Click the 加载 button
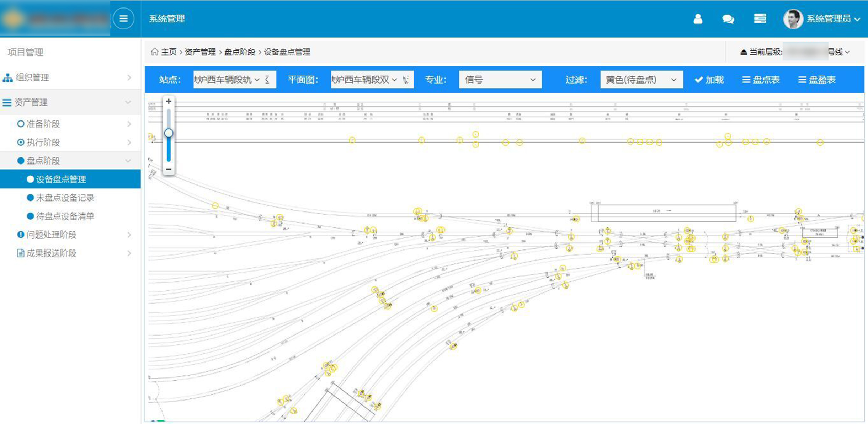The image size is (868, 424). click(709, 80)
